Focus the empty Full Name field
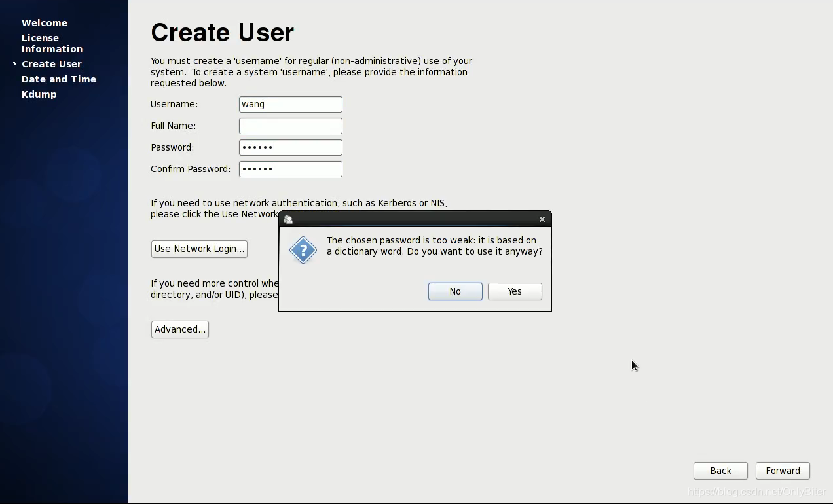The image size is (833, 504). click(291, 126)
